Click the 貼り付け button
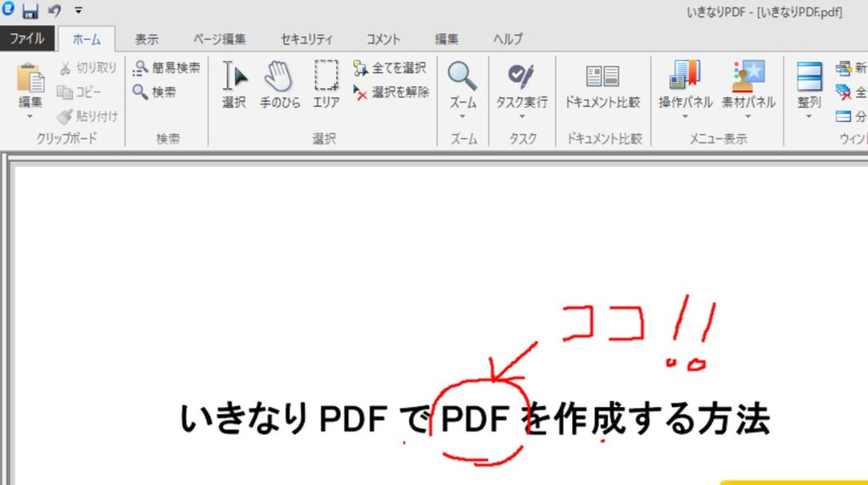The height and width of the screenshot is (485, 868). (x=88, y=115)
